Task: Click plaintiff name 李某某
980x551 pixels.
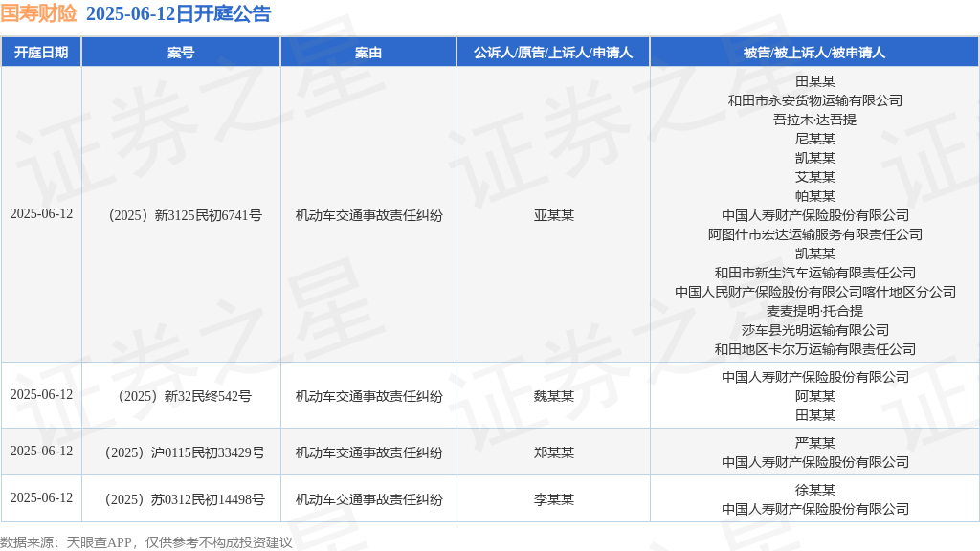Action: click(x=554, y=499)
